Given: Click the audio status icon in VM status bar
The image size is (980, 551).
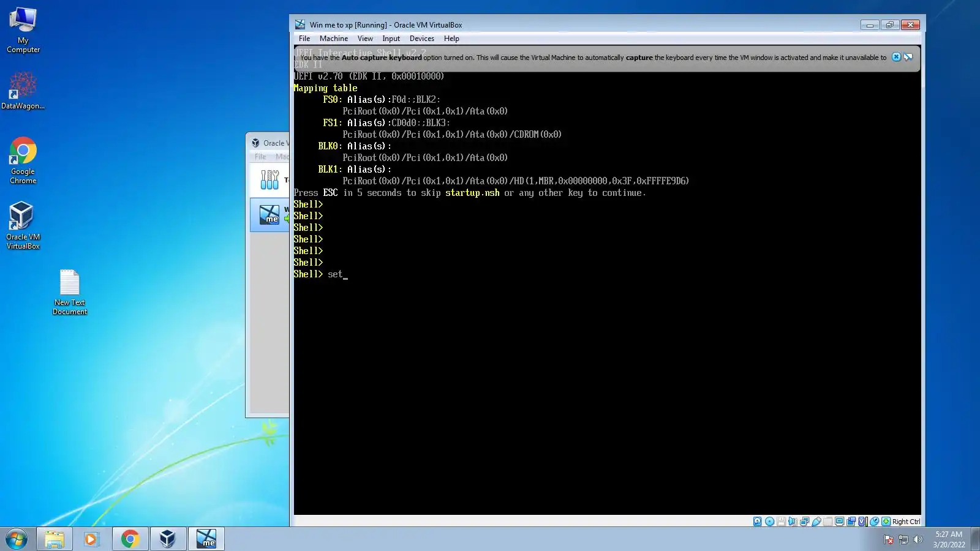Looking at the screenshot, I should coord(793,522).
